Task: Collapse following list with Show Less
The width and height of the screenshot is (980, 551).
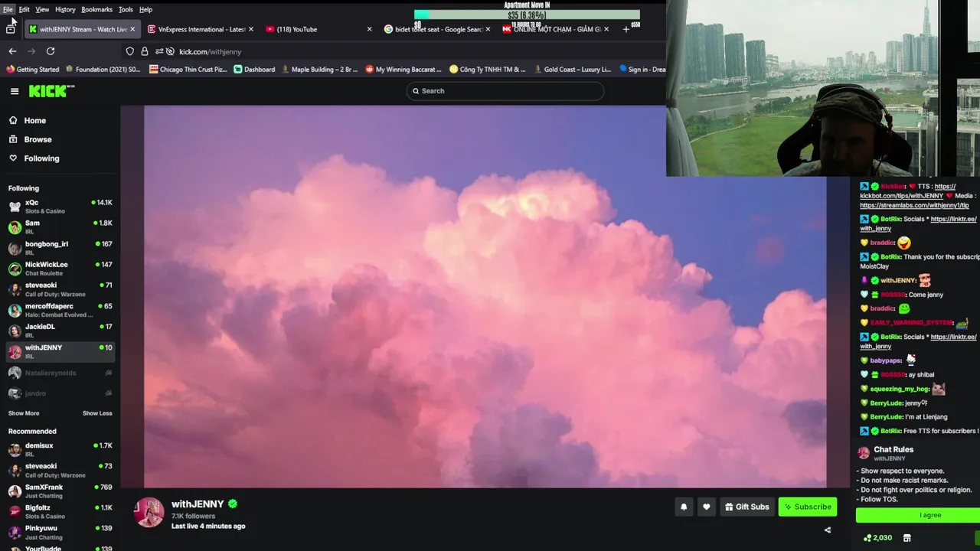Action: coord(97,413)
